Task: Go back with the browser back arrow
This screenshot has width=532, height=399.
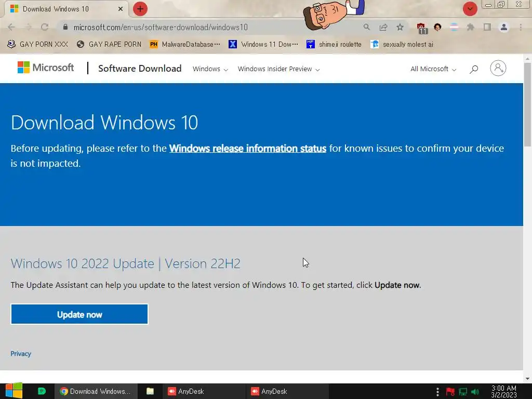Action: [11, 27]
